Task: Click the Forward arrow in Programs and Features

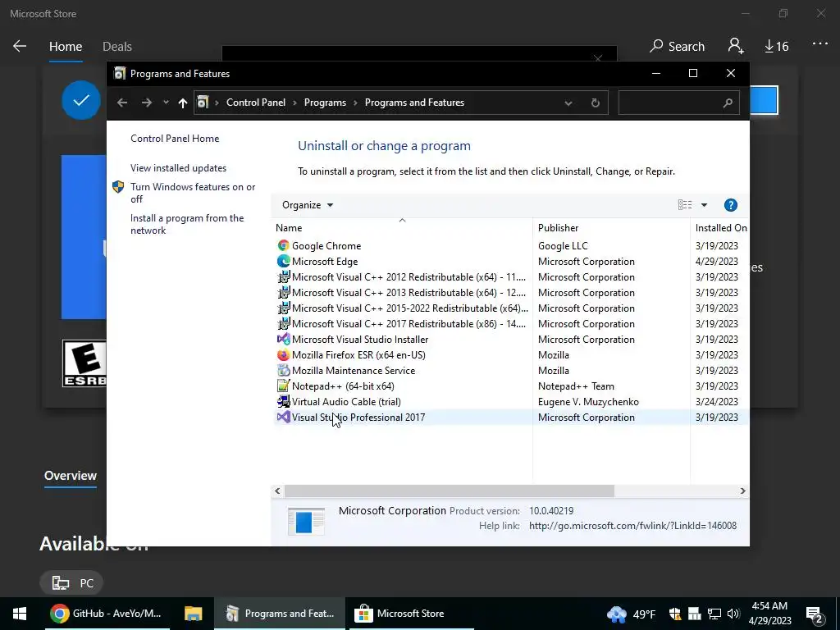Action: pyautogui.click(x=146, y=103)
